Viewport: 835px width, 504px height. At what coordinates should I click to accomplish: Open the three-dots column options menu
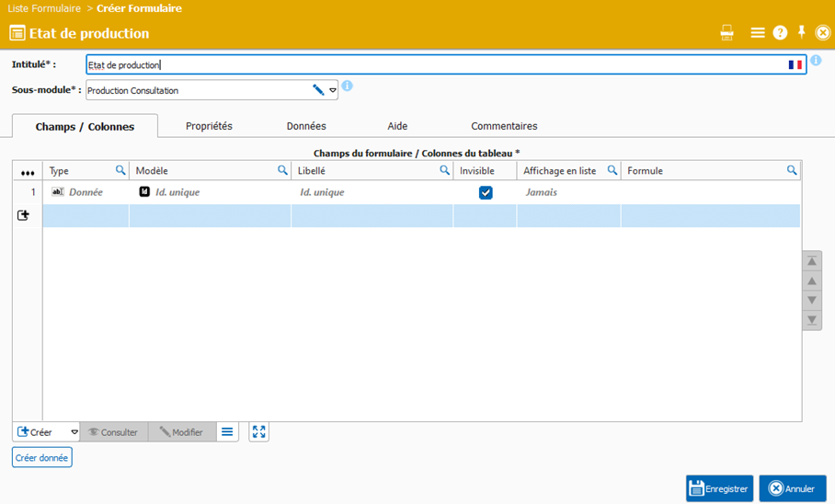28,172
